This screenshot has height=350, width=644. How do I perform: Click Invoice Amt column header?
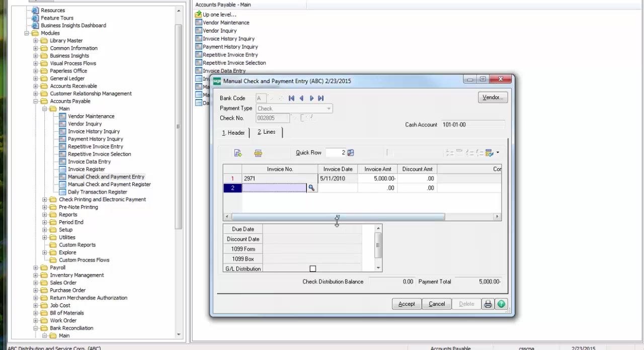click(377, 169)
